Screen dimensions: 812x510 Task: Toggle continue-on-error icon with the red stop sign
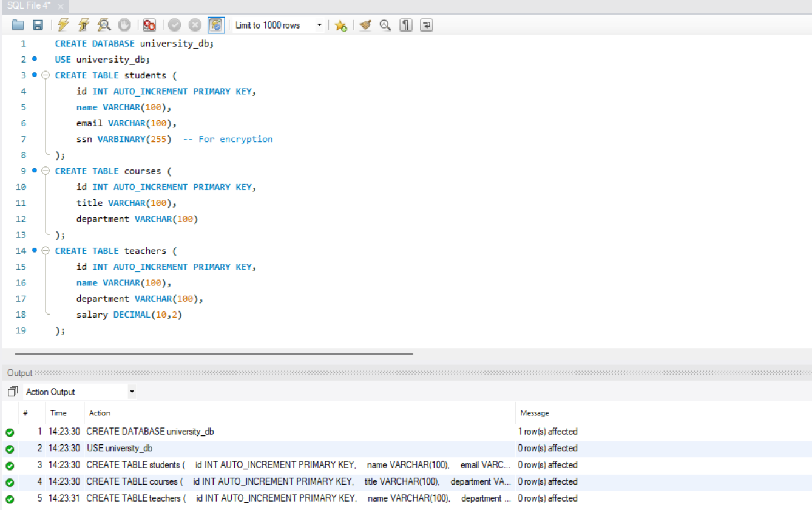[149, 25]
